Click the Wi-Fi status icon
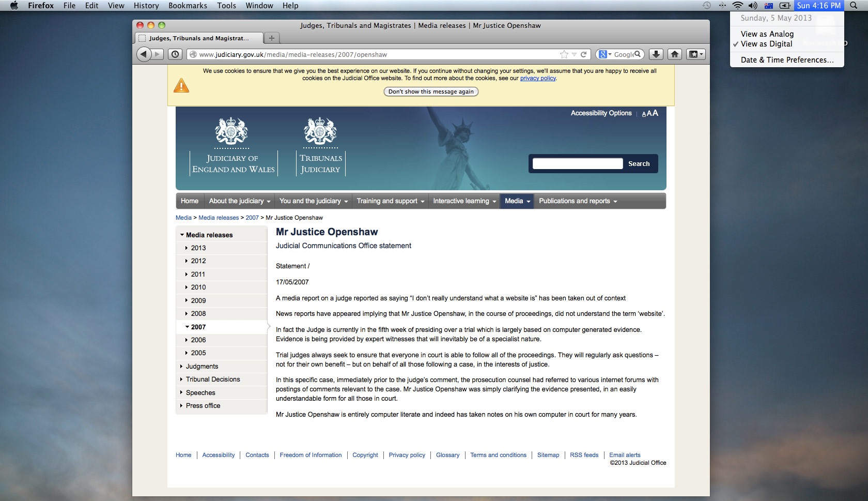Screen dimensions: 868x501 [738, 6]
